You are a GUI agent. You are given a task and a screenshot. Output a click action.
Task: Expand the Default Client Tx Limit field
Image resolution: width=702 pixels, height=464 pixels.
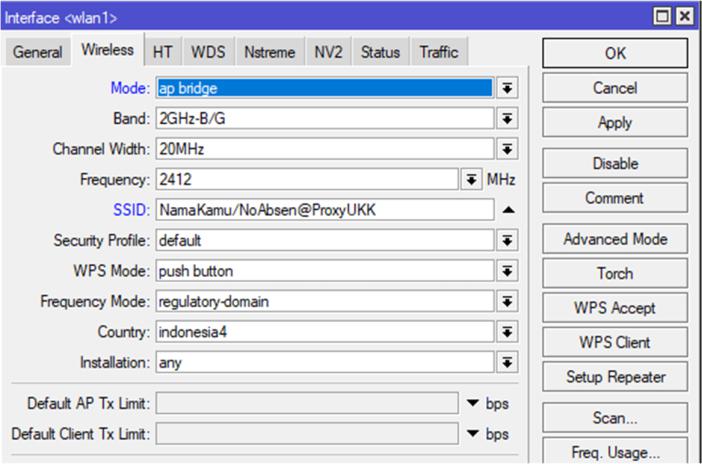pyautogui.click(x=473, y=434)
